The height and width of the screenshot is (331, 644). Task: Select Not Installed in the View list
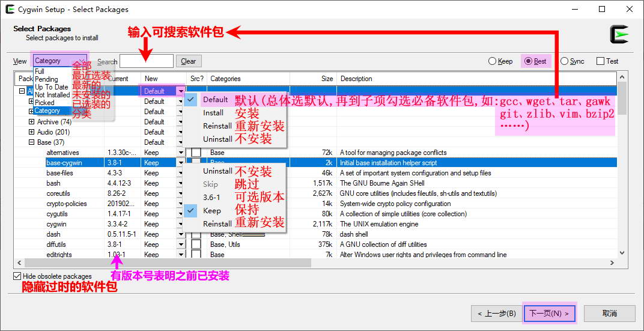(52, 95)
